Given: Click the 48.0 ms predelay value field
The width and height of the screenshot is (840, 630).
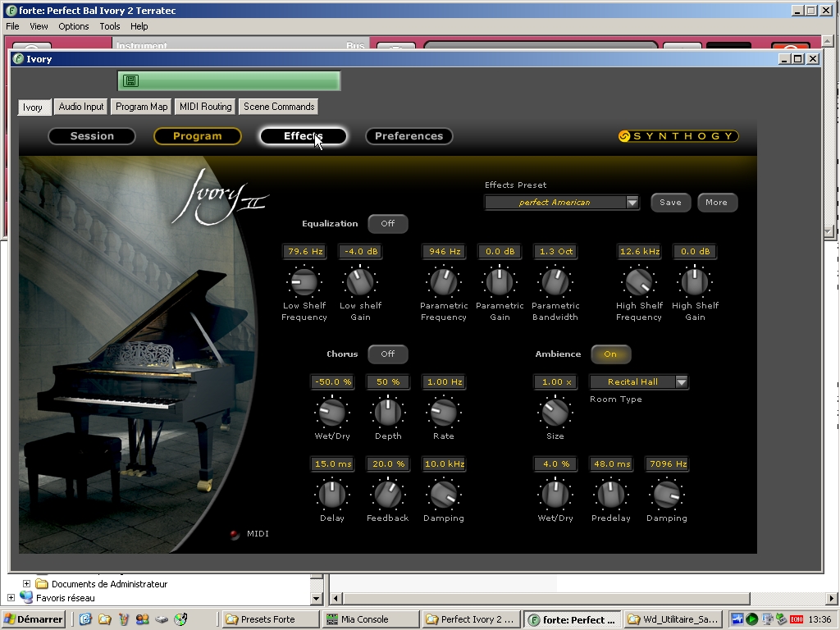Looking at the screenshot, I should click(612, 464).
